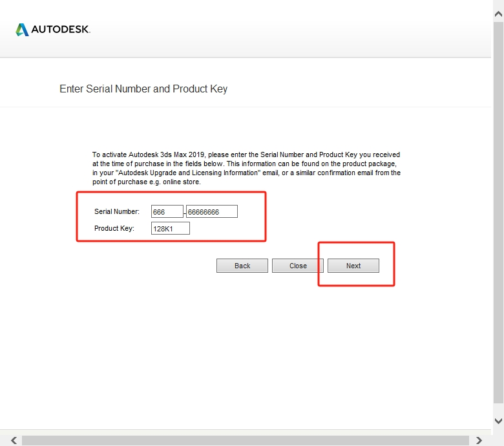Click the AUTODESK wordmark text
This screenshot has width=504, height=446.
61,30
